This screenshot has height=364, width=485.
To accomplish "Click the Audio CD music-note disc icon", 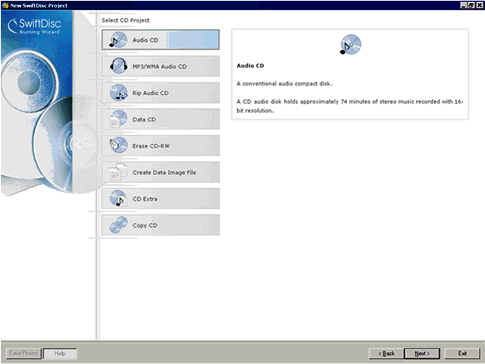I will (118, 40).
